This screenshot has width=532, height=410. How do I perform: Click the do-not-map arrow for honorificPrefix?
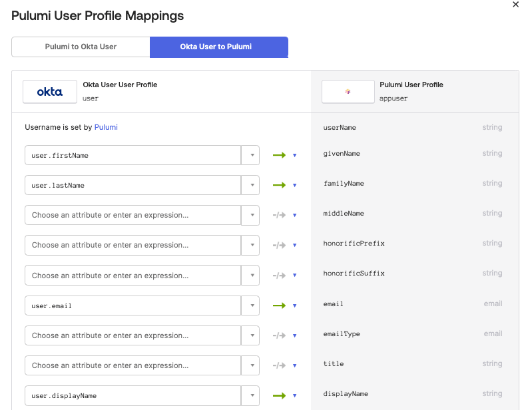click(x=279, y=245)
